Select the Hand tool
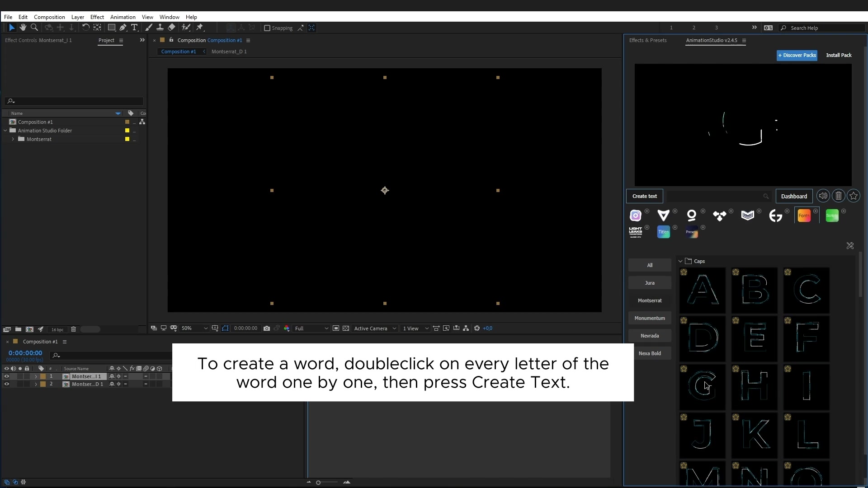The height and width of the screenshot is (488, 868). pos(23,28)
